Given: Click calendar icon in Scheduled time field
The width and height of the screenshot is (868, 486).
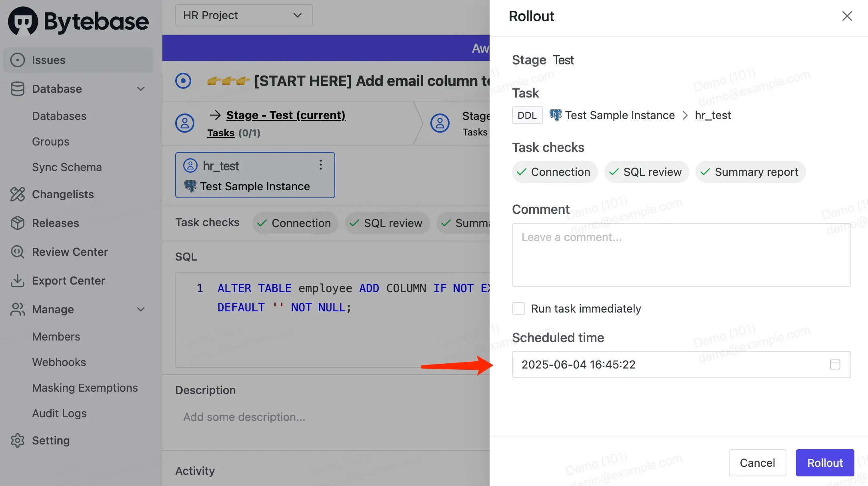Looking at the screenshot, I should coord(835,364).
